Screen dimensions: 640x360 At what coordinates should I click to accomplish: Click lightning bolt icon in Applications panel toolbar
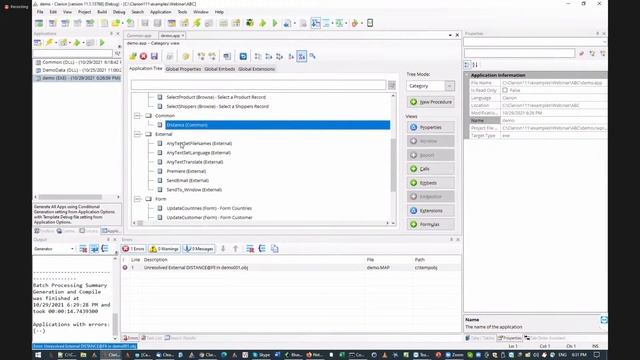49,42
